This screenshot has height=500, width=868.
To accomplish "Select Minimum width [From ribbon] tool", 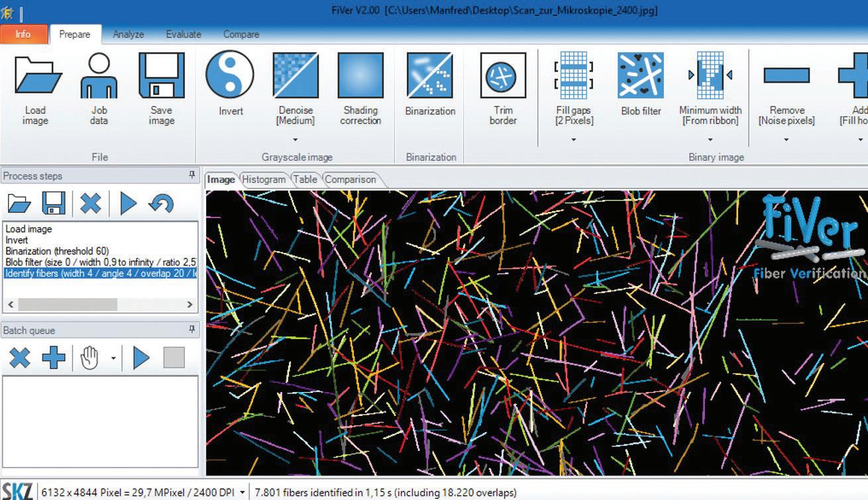I will [710, 75].
